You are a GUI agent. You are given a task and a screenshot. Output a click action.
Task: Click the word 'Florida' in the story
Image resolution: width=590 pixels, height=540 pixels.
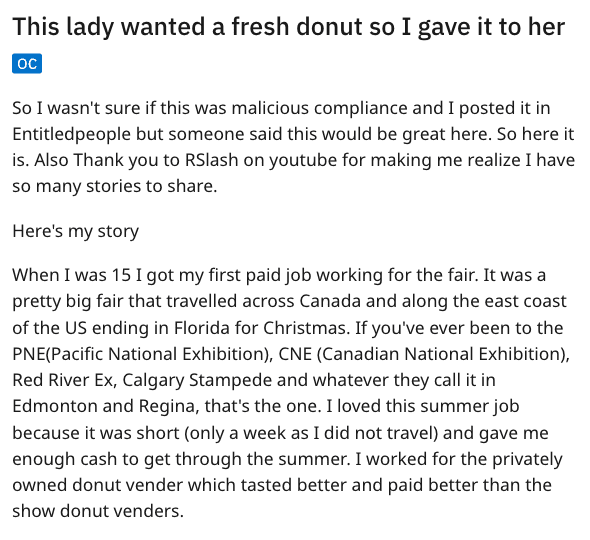tap(202, 328)
